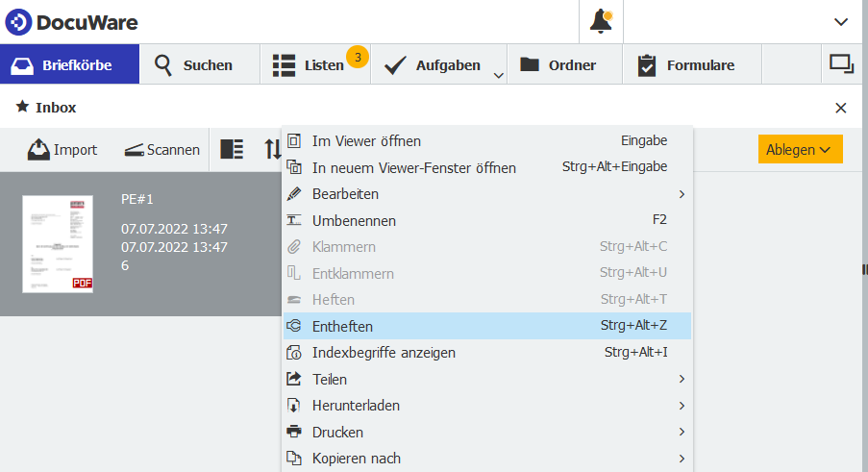The image size is (868, 472).
Task: Choose Im Viewer öffnen menu entry
Action: pyautogui.click(x=486, y=140)
